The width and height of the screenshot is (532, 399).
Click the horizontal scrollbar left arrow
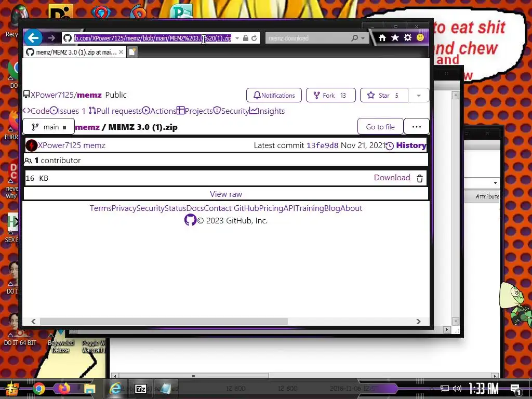[34, 321]
